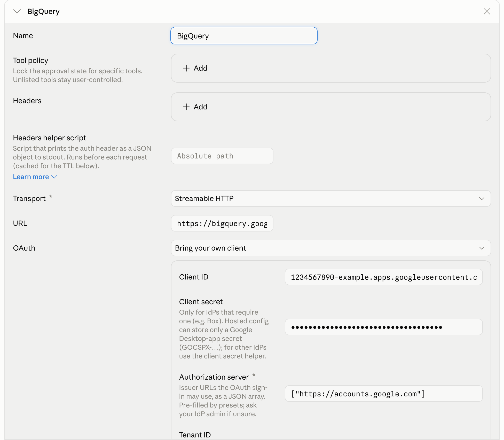Click the BigQuery title text

43,11
